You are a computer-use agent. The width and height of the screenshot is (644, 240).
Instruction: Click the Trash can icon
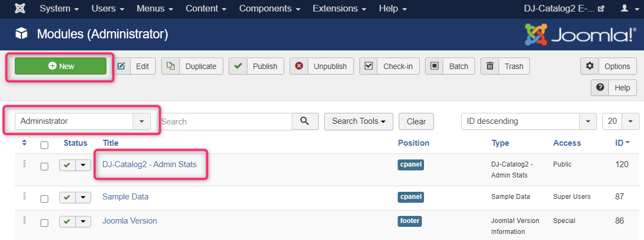point(490,66)
